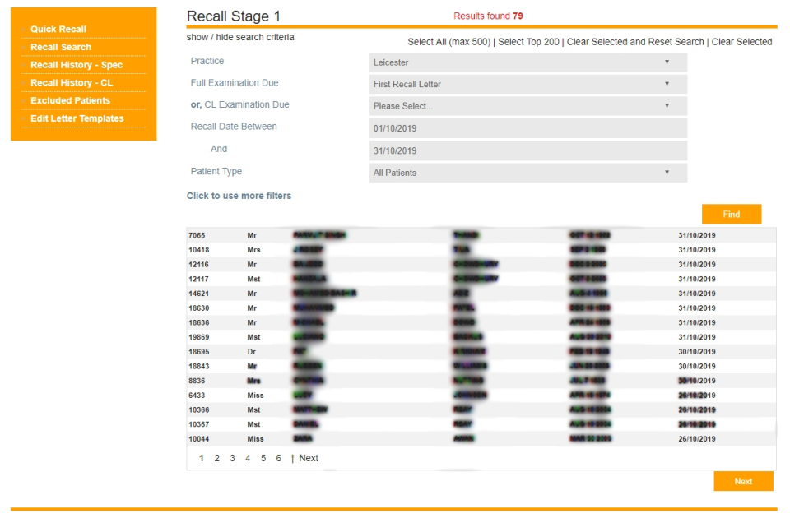The height and width of the screenshot is (532, 790).
Task: Go to Recall History - Spec
Action: [76, 65]
